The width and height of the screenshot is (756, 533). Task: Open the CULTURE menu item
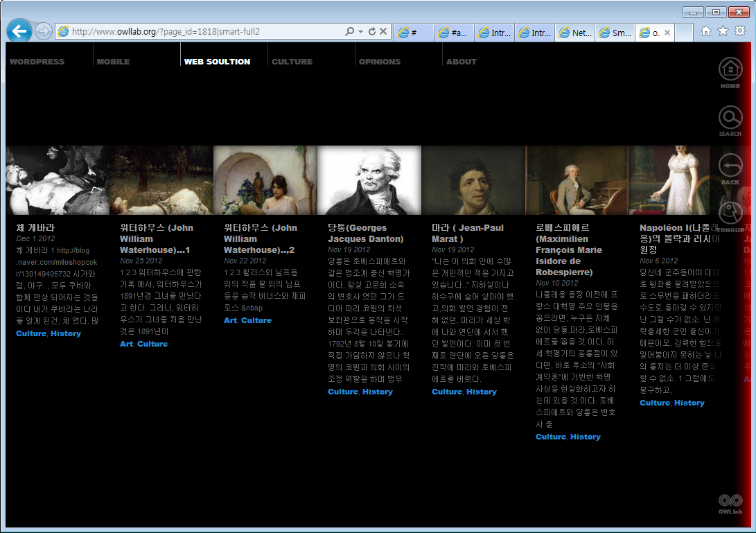click(x=292, y=62)
